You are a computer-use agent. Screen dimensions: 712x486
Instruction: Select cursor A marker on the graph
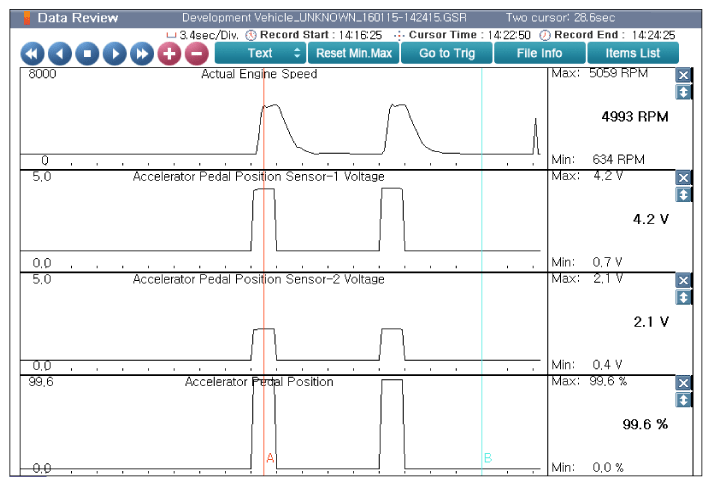point(270,458)
